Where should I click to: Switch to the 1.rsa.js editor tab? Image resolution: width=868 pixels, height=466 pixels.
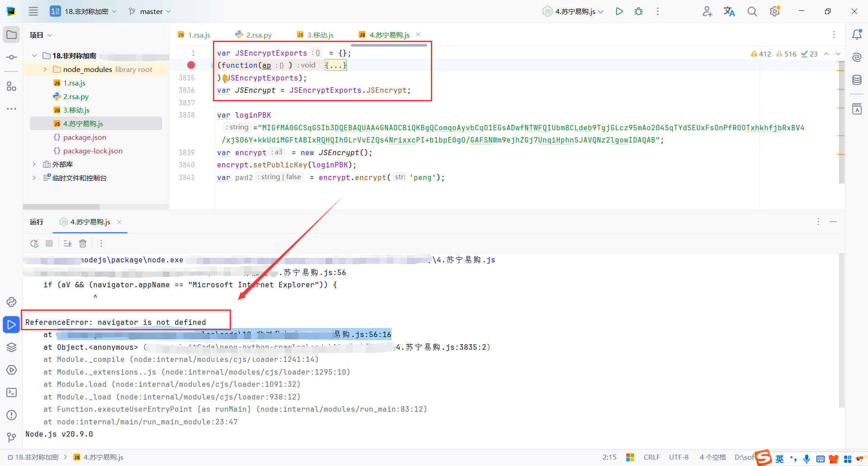point(194,35)
